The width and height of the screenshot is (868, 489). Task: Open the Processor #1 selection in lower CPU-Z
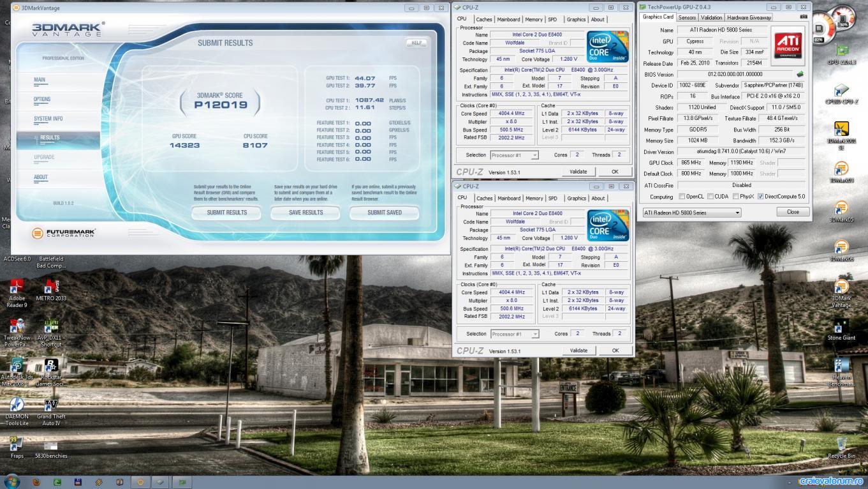coord(515,334)
